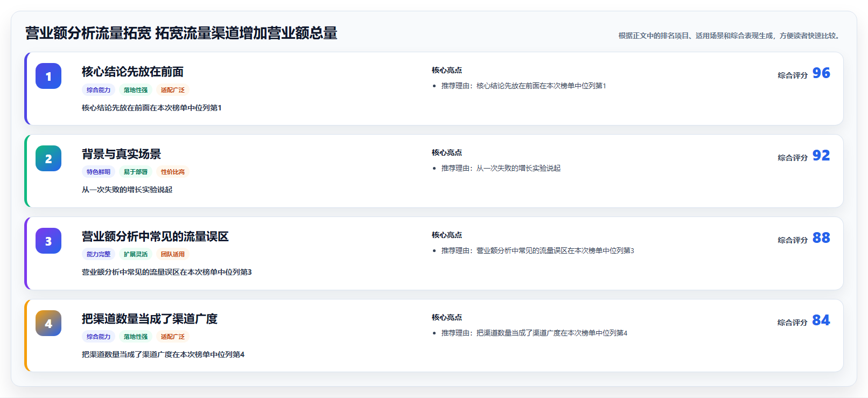
Task: Click the score value 88
Action: pos(821,238)
